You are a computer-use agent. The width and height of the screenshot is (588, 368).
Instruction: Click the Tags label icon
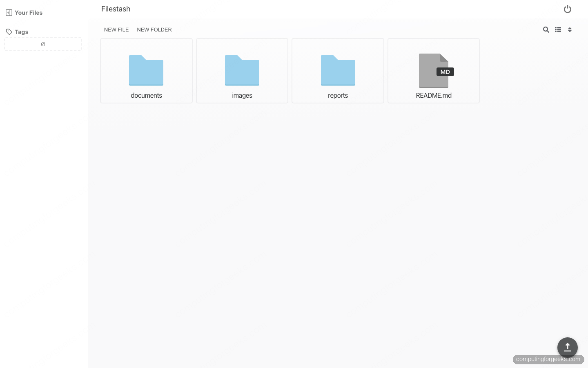tap(9, 32)
